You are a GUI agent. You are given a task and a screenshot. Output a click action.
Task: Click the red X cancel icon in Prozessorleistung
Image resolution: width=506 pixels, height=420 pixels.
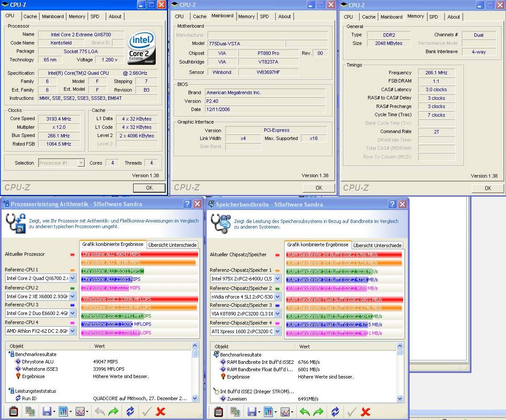[160, 412]
